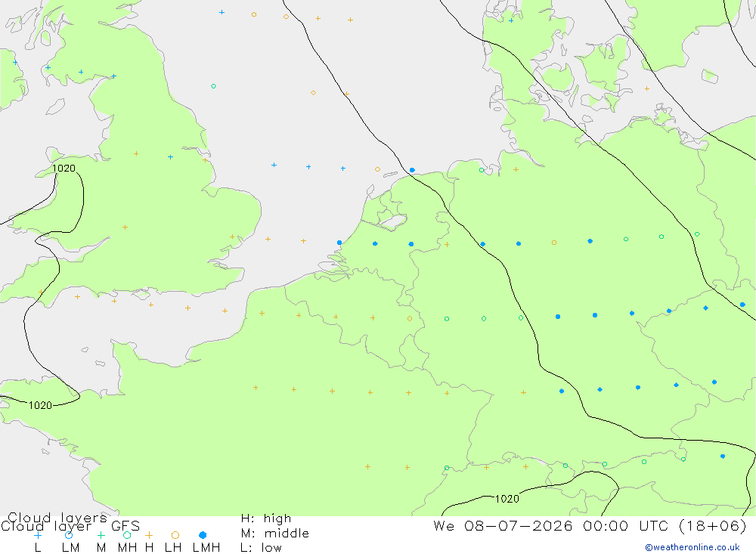The width and height of the screenshot is (756, 554).
Task: Select the 'M: middle' legend text
Action: point(275,534)
